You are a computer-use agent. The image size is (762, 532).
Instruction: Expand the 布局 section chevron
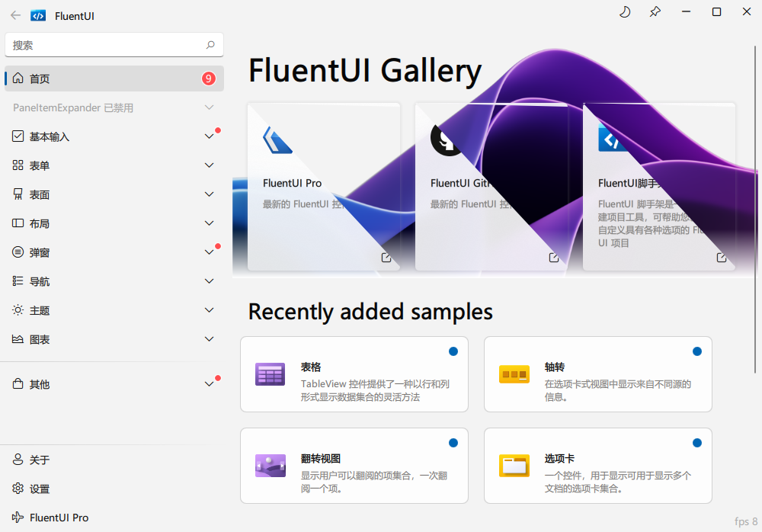(209, 223)
